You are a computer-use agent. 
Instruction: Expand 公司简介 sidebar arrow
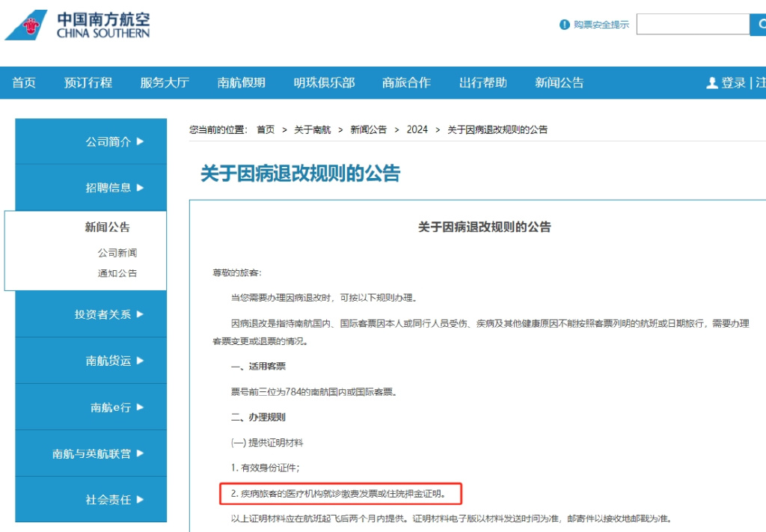[x=140, y=141]
